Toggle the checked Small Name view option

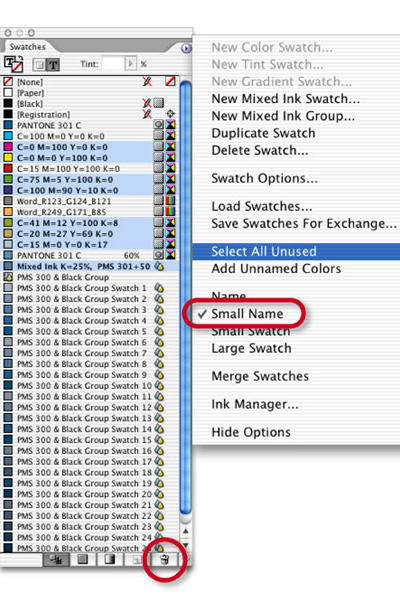(247, 314)
